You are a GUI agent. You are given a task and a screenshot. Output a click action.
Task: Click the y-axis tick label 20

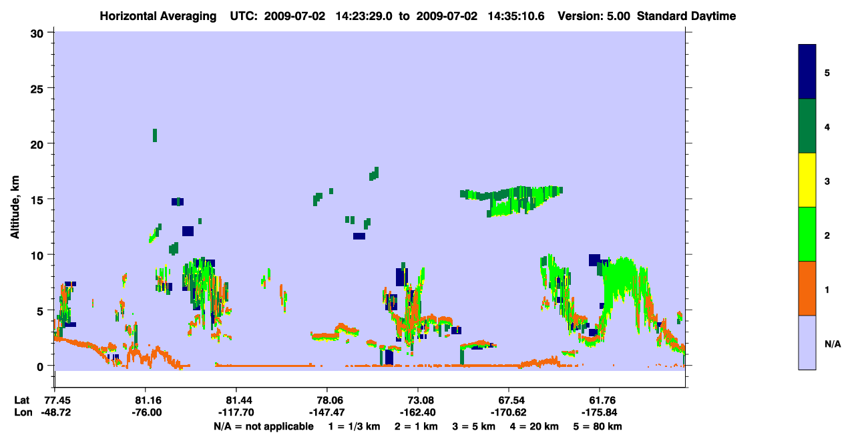click(x=39, y=143)
